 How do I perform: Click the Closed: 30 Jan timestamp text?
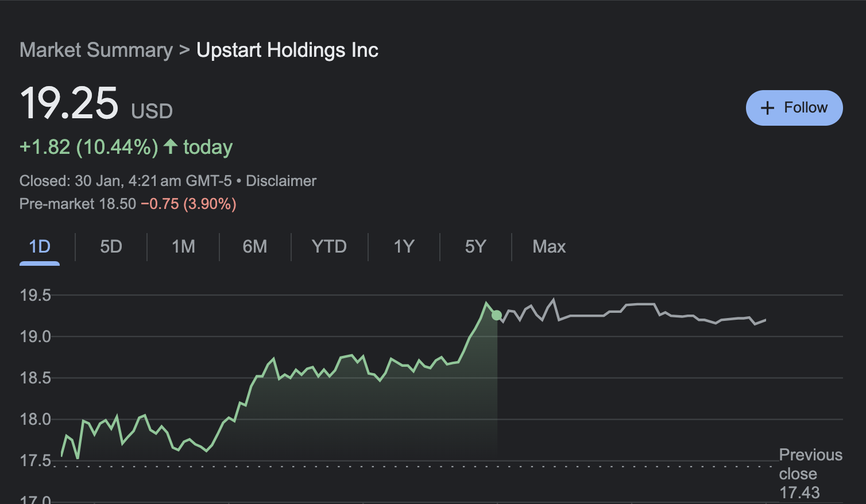click(x=126, y=181)
